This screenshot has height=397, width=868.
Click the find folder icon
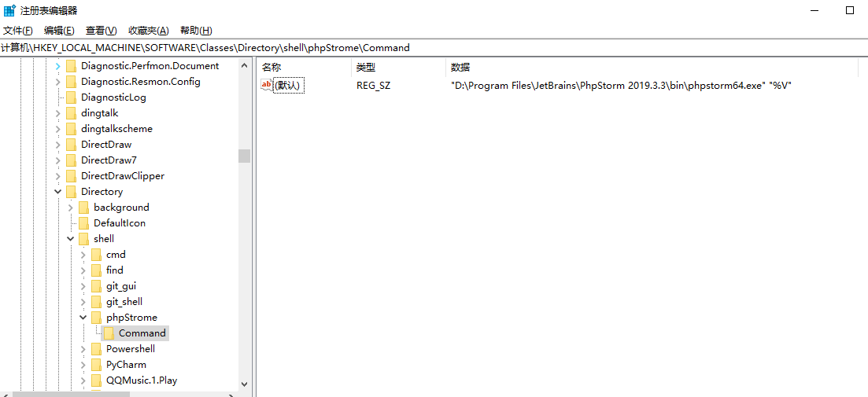[96, 270]
